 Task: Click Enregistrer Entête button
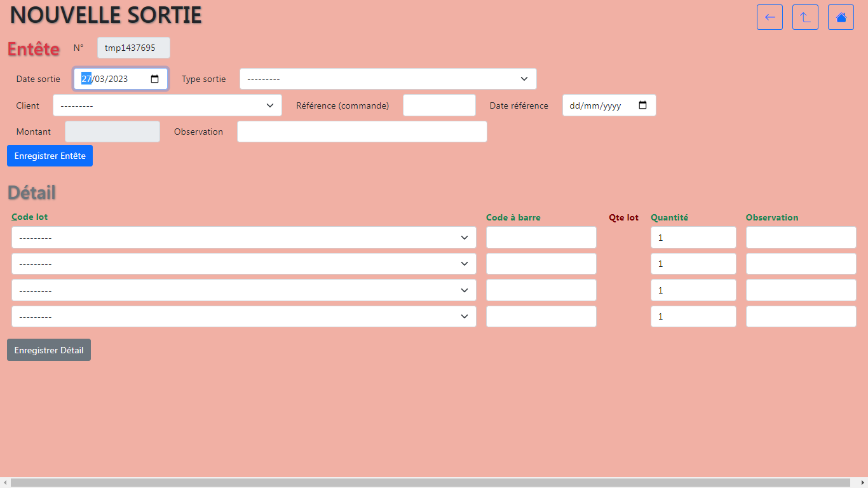(x=50, y=156)
